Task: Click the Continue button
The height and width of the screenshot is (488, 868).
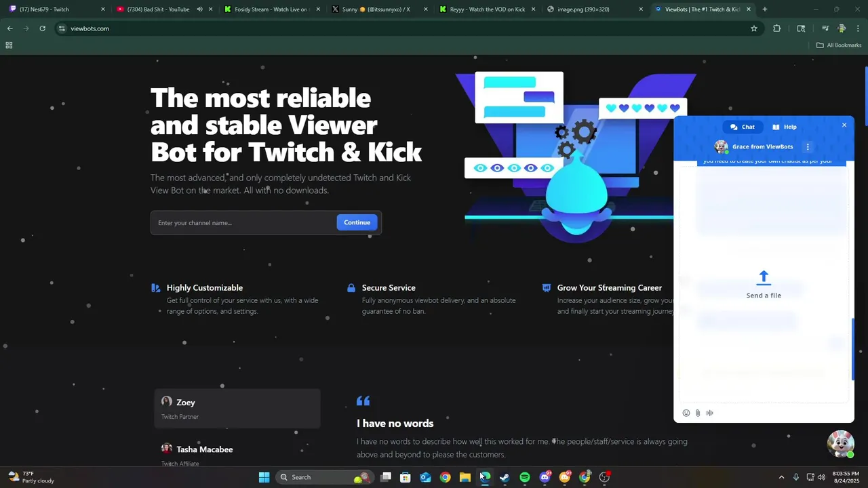Action: [x=357, y=222]
